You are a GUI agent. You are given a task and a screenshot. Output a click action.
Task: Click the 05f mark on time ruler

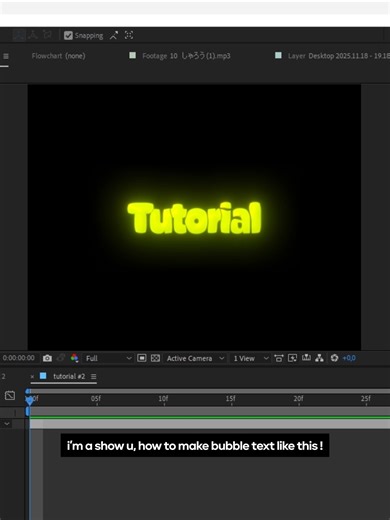[96, 398]
